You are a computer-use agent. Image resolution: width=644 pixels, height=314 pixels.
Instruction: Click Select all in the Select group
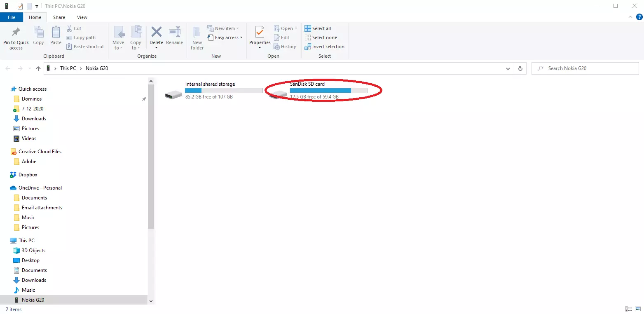(x=318, y=28)
